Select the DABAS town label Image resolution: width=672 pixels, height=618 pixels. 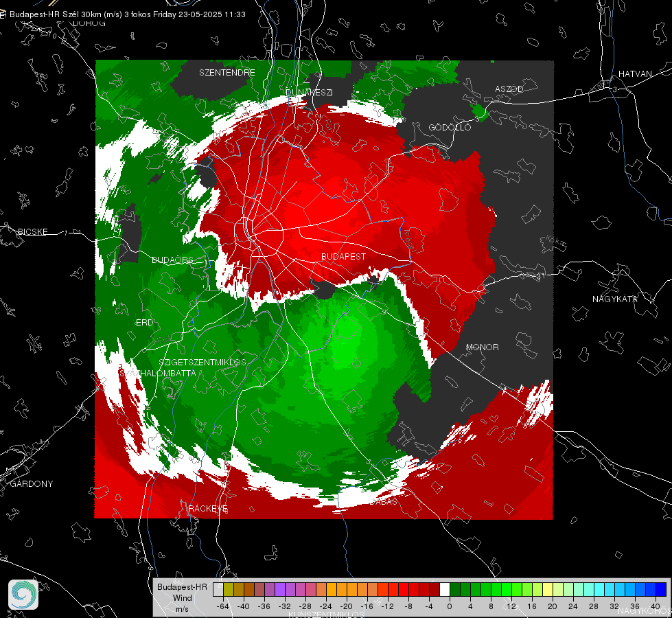383,501
